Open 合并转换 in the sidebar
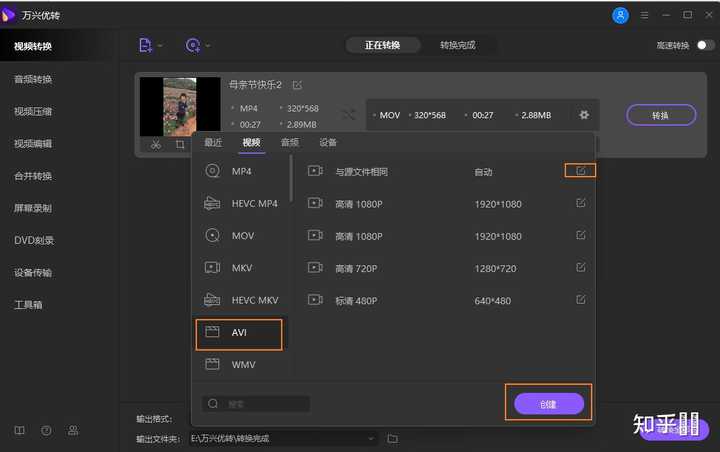This screenshot has height=452, width=720. point(33,176)
